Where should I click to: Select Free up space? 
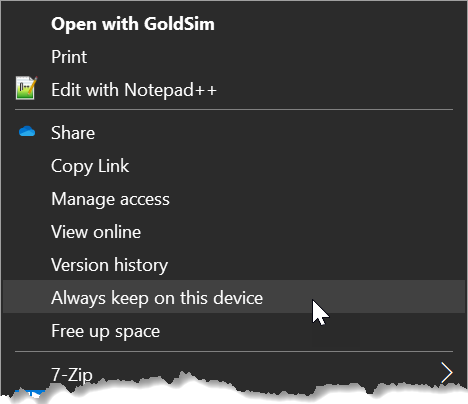click(x=233, y=331)
